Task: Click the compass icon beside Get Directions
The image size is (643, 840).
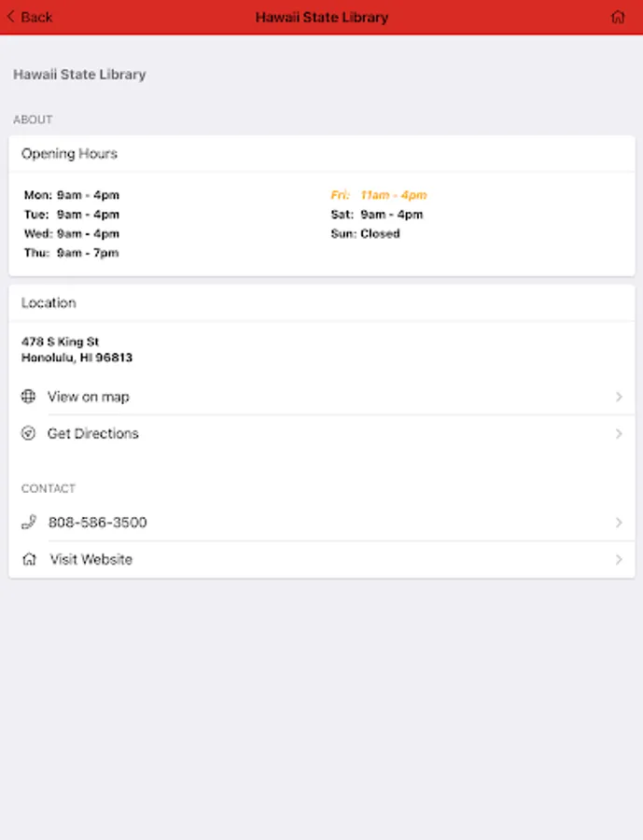Action: point(28,434)
